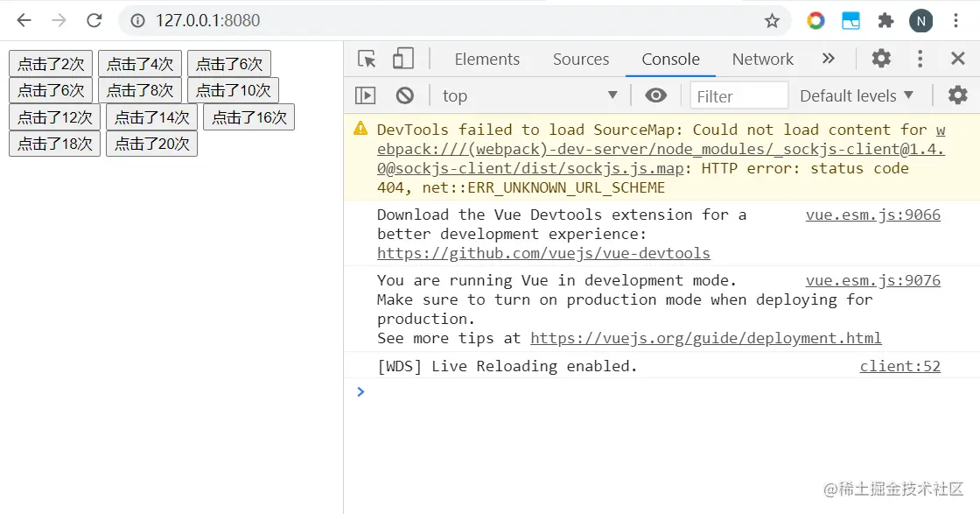Show the console sidebar panel
980x514 pixels.
366,95
